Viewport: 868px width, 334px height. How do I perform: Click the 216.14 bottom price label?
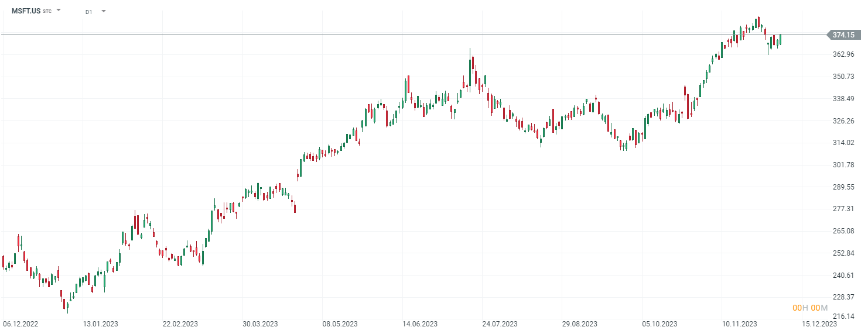pos(843,316)
